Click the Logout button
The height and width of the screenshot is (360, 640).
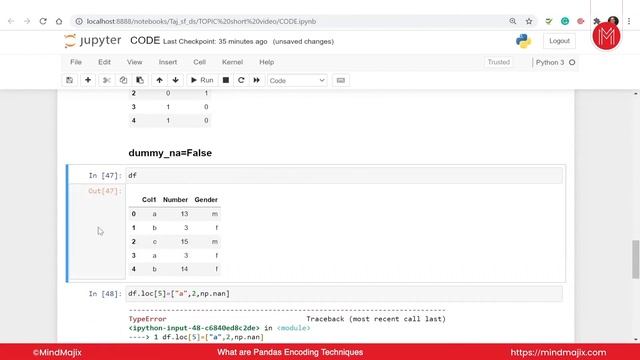[x=559, y=41]
